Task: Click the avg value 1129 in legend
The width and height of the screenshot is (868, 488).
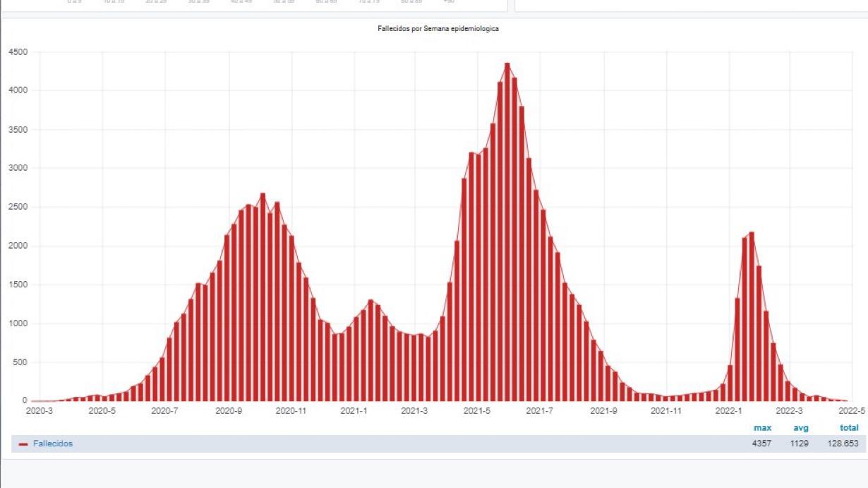Action: point(800,444)
